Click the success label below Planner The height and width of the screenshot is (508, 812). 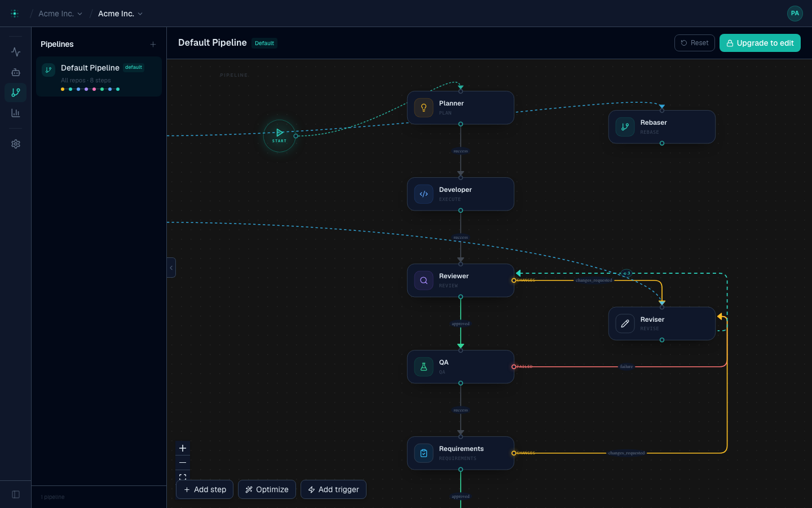pos(461,151)
